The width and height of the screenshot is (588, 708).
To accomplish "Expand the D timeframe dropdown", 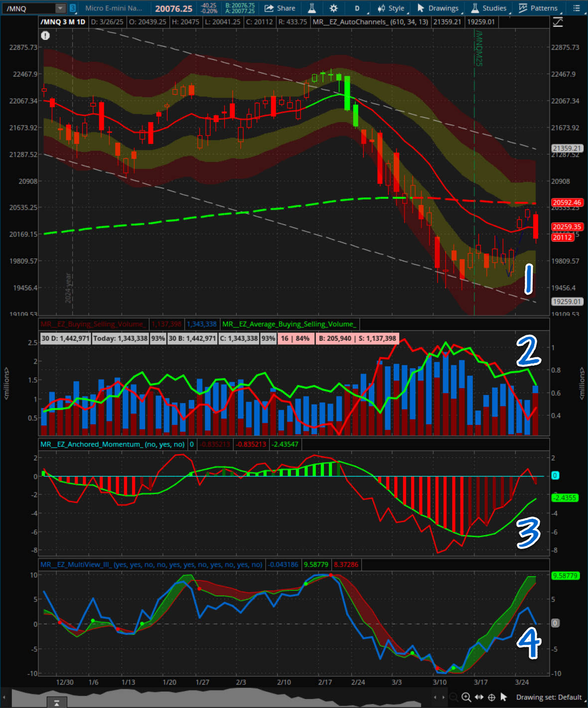I will pos(357,8).
